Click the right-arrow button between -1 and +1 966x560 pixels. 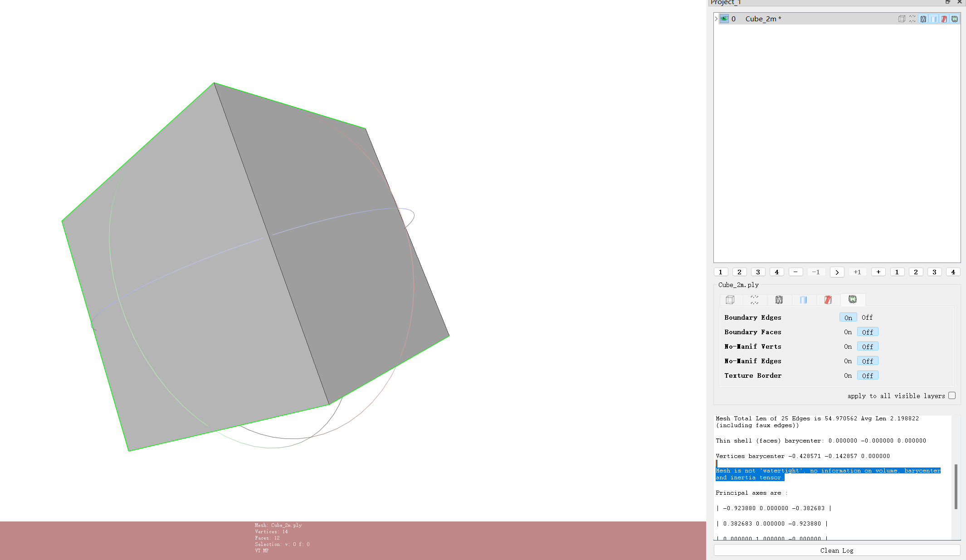coord(837,272)
